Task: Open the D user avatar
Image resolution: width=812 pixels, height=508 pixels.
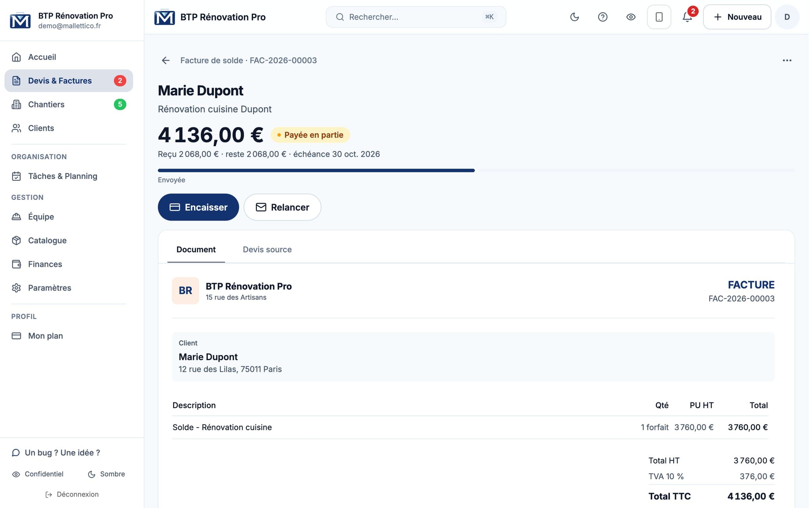Action: 787,17
